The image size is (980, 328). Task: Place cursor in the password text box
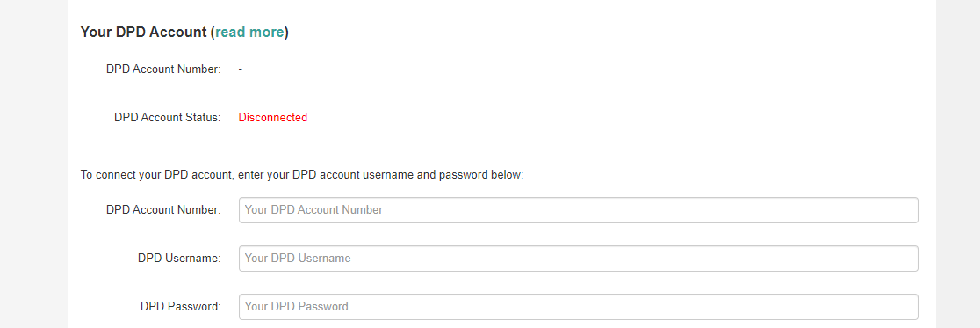(578, 307)
